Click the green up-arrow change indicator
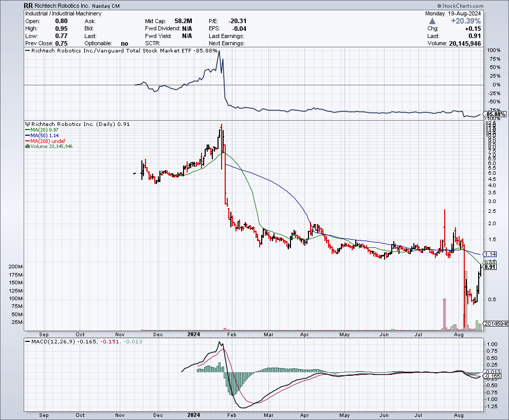509x420 pixels. pyautogui.click(x=432, y=21)
